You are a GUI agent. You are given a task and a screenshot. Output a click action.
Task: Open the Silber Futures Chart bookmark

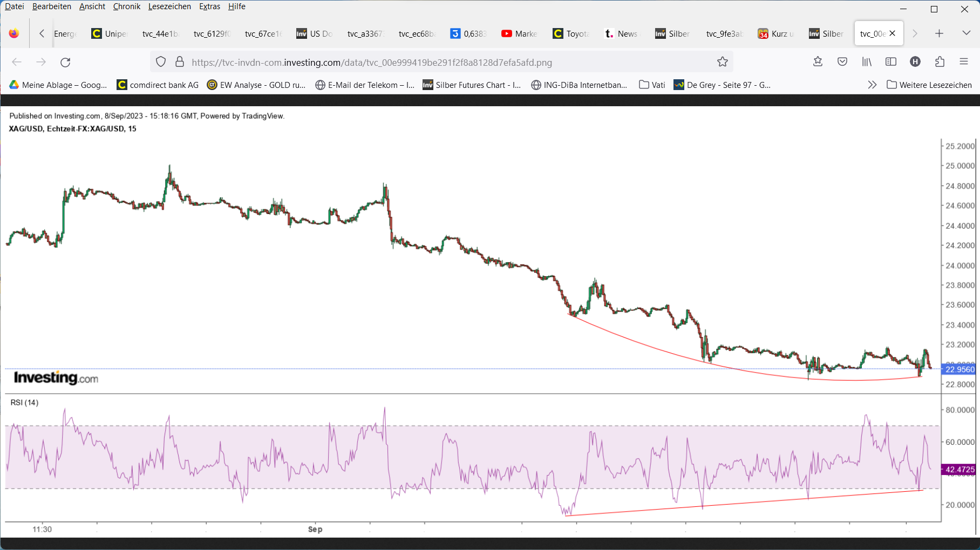click(x=472, y=85)
